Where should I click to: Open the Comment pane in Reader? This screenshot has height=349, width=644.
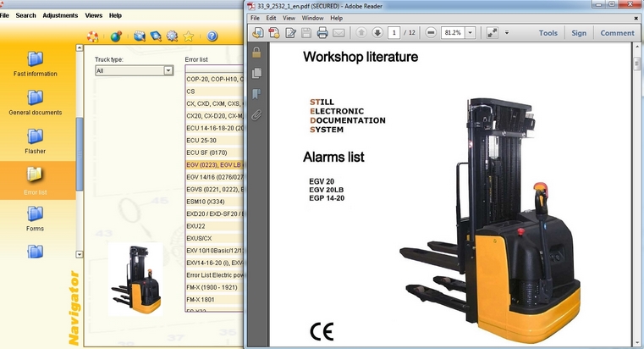click(x=617, y=33)
